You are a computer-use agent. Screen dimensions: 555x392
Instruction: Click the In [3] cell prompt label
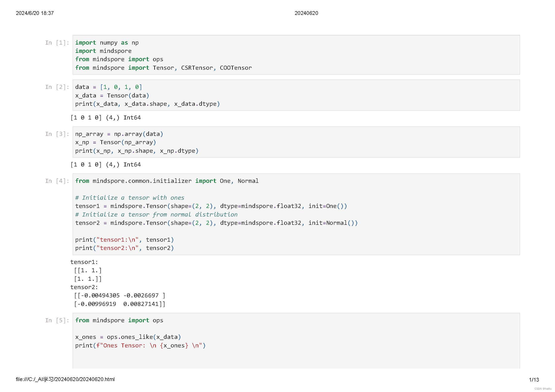[57, 134]
